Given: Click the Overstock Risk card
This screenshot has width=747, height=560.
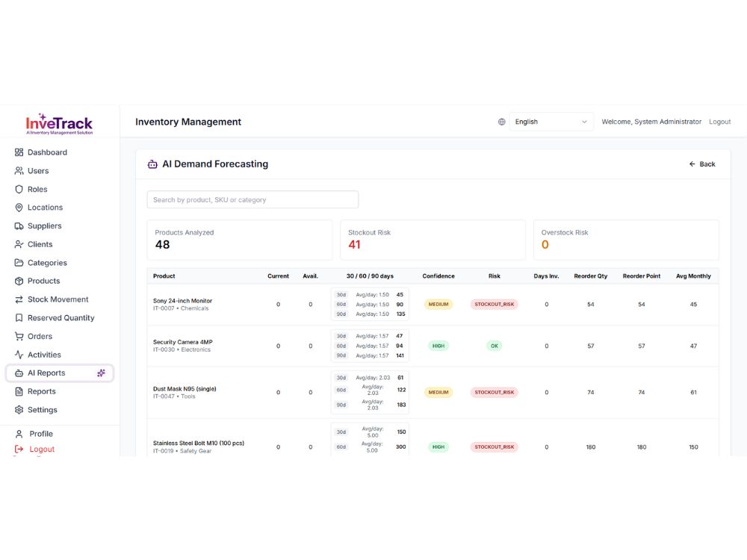Looking at the screenshot, I should pos(626,240).
